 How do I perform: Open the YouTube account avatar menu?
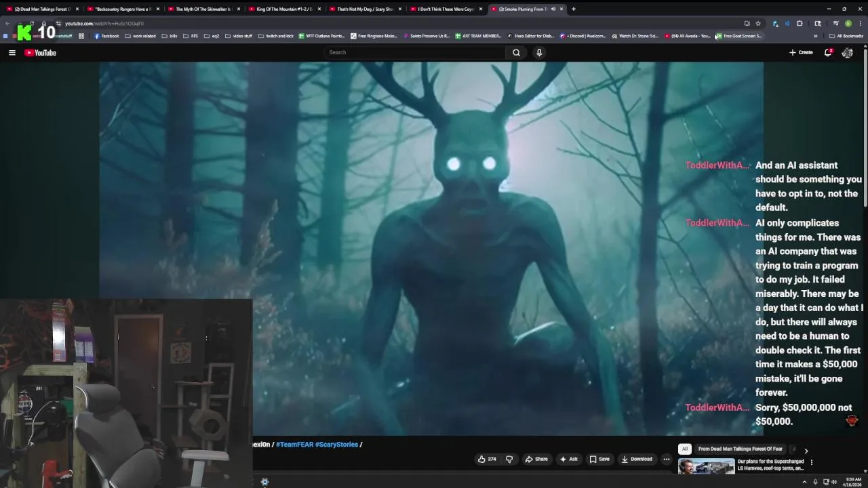(847, 52)
